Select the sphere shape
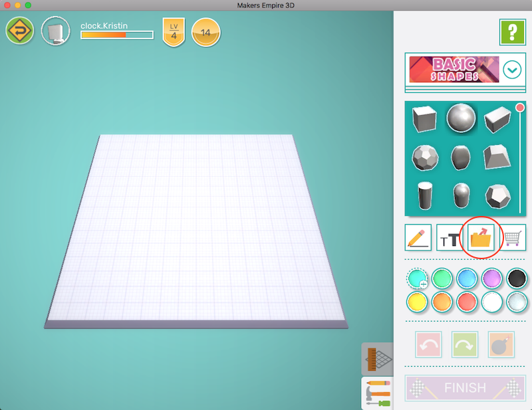 click(x=461, y=118)
